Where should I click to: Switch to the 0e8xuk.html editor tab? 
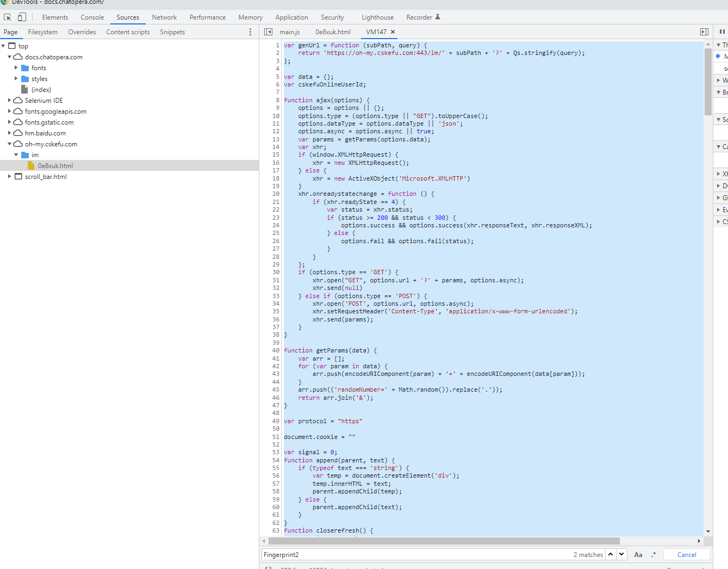click(x=333, y=32)
